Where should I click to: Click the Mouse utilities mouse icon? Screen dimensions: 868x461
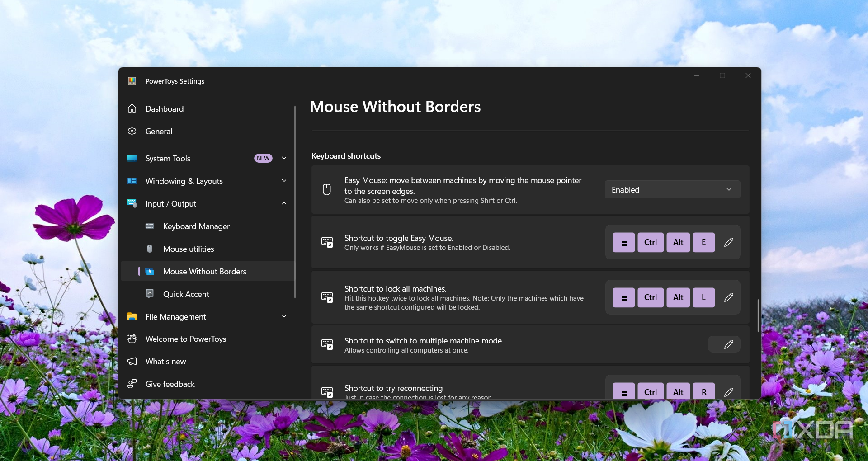150,249
